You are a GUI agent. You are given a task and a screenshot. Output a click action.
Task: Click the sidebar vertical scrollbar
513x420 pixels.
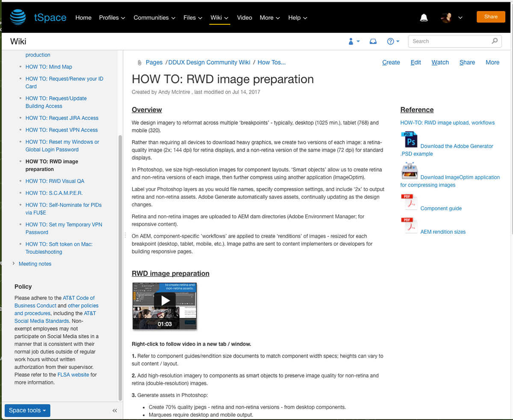point(120,268)
